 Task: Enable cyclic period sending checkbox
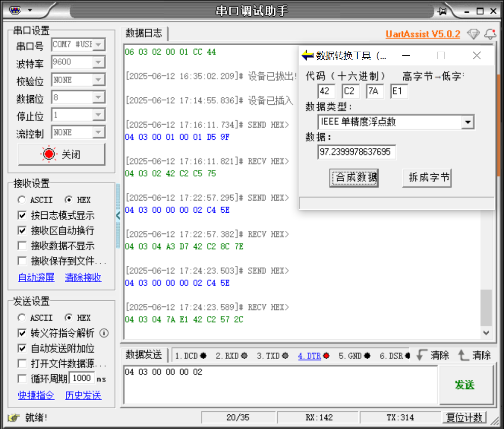click(22, 378)
